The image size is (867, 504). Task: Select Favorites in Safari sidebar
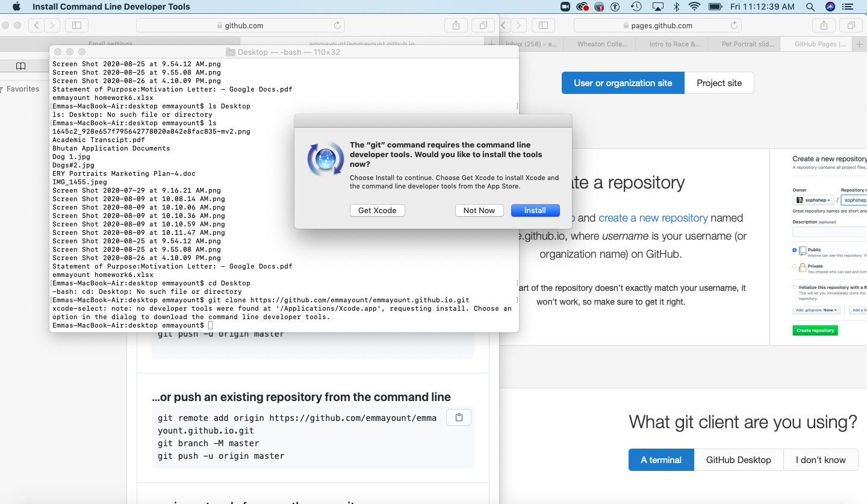pos(23,89)
